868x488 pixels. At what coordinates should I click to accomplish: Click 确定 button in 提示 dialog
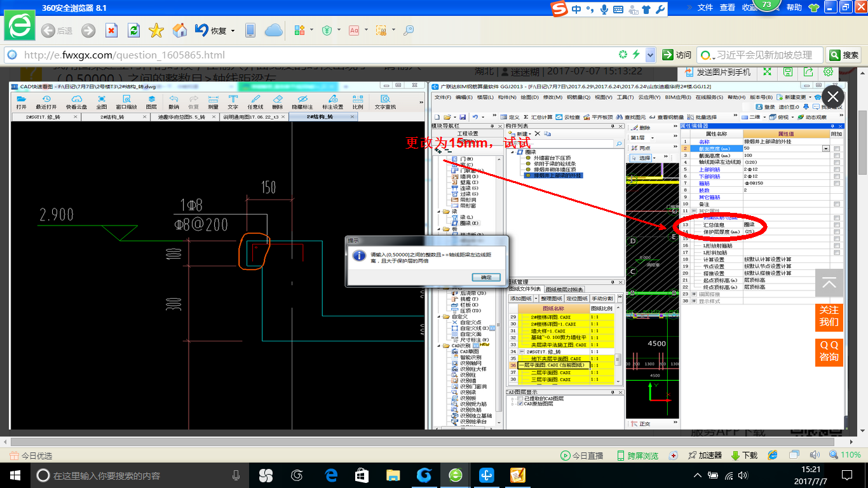[486, 278]
